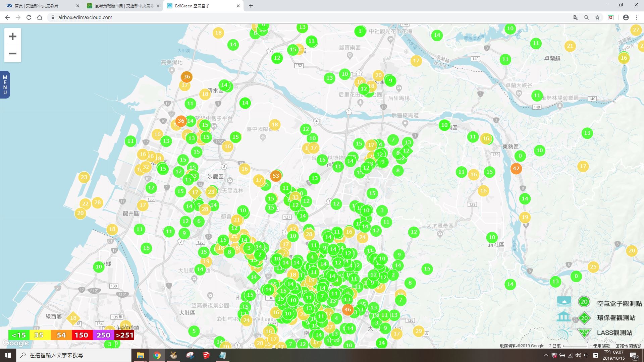This screenshot has height=362, width=644.
Task: Open the page zoom indicator in address bar
Action: (x=586, y=17)
